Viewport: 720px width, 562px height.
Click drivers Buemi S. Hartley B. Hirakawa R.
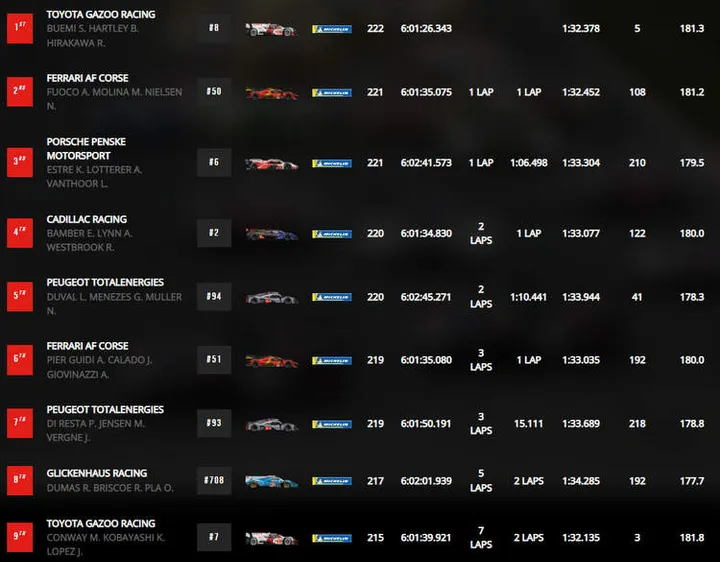tap(92, 35)
